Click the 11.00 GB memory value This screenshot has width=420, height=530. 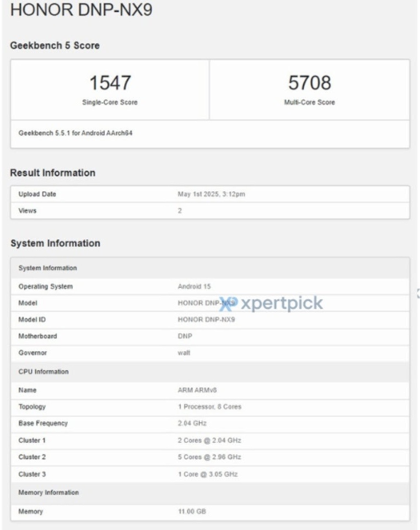(192, 512)
